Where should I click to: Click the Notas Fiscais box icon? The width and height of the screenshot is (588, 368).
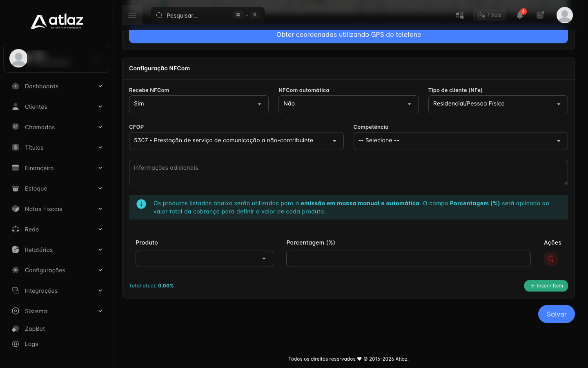16,209
